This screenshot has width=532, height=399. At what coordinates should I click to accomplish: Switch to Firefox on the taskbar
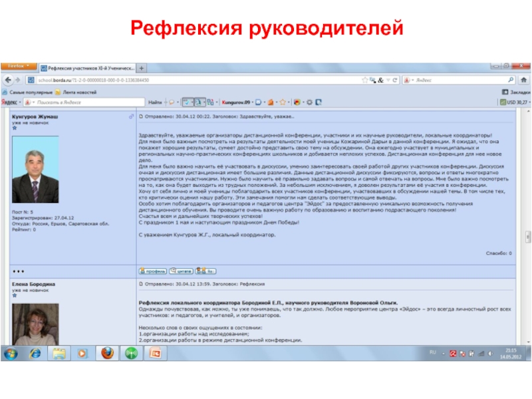pos(107,353)
